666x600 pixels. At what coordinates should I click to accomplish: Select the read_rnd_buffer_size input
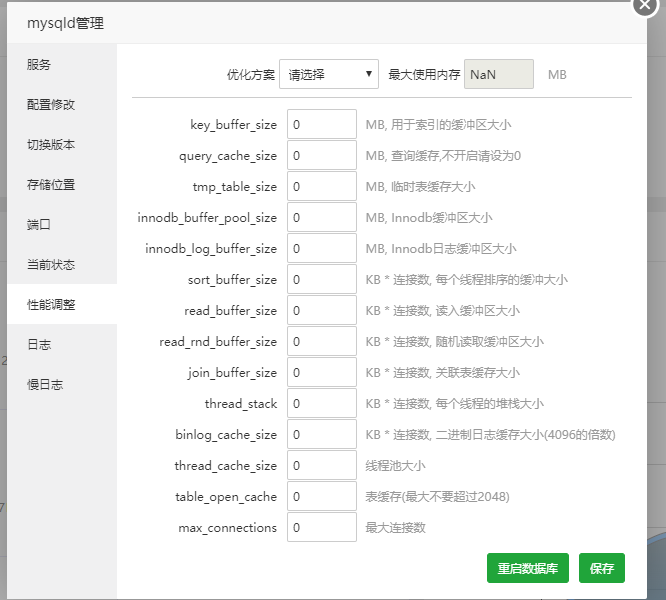coord(322,341)
